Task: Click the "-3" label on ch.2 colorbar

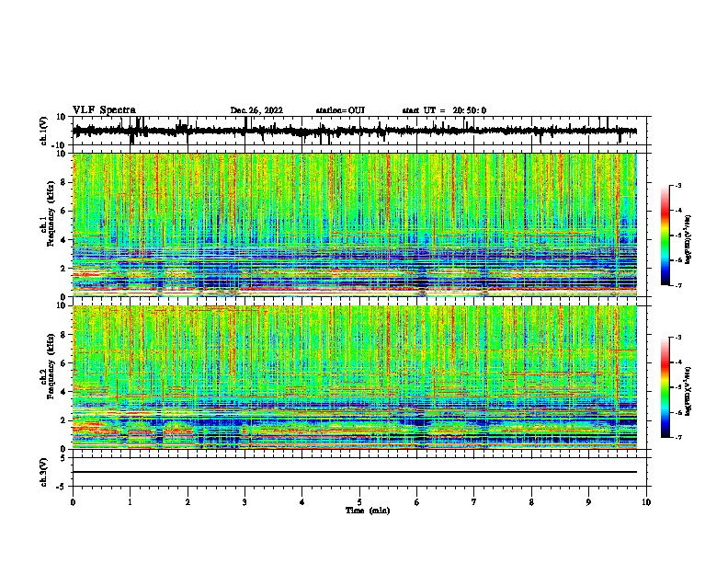Action: click(677, 338)
